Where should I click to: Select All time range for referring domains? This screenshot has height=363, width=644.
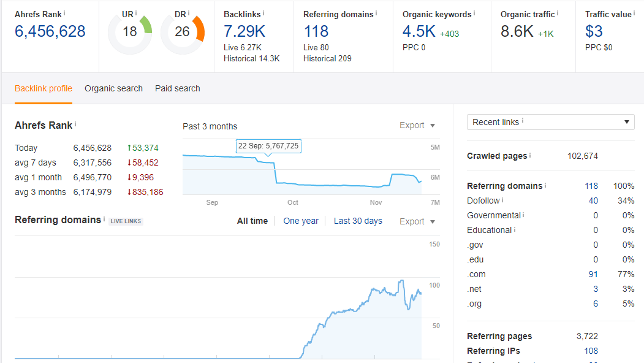252,221
